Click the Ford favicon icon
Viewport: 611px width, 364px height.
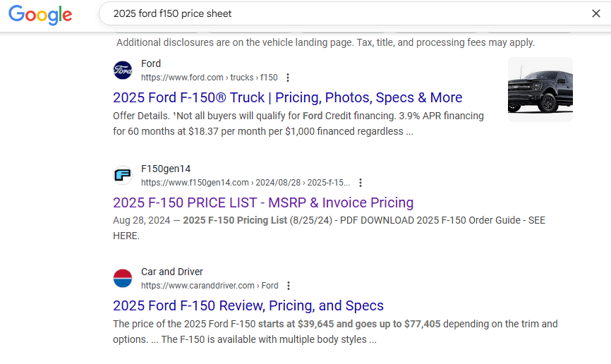click(123, 70)
